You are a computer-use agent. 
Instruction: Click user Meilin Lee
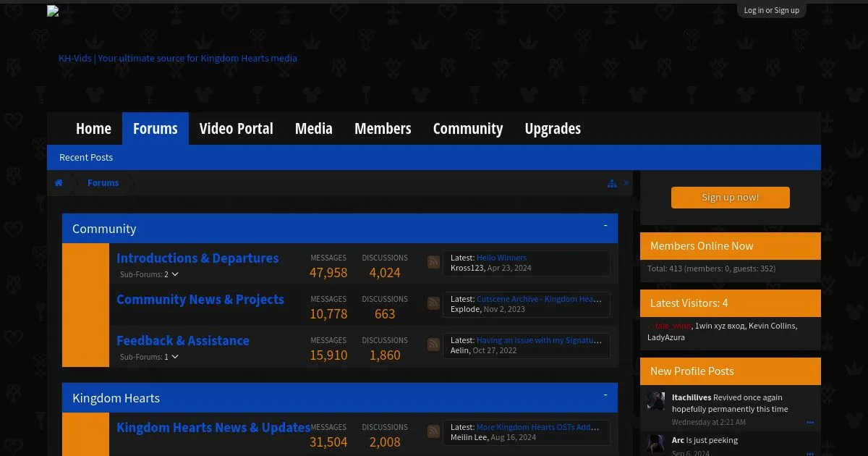pyautogui.click(x=469, y=437)
